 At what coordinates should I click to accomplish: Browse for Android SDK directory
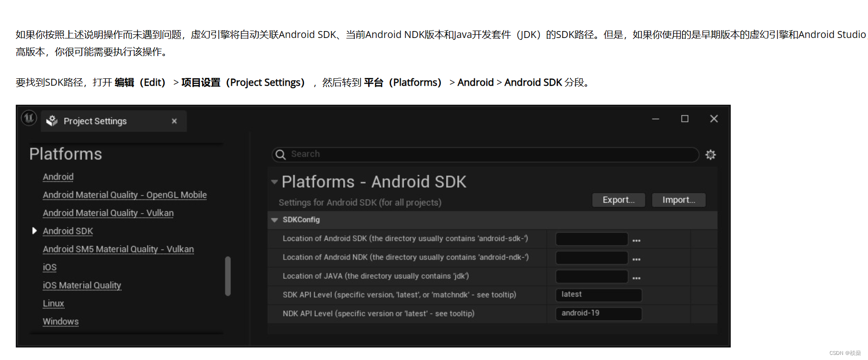click(x=636, y=240)
